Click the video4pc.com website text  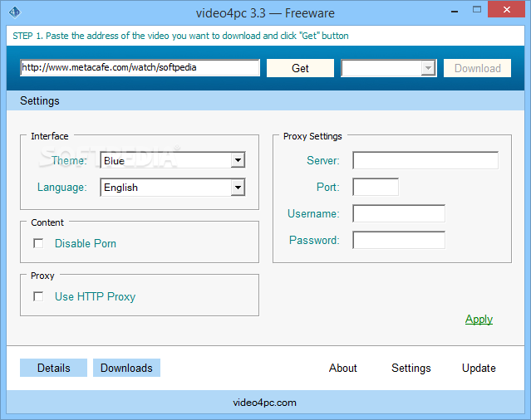point(264,403)
